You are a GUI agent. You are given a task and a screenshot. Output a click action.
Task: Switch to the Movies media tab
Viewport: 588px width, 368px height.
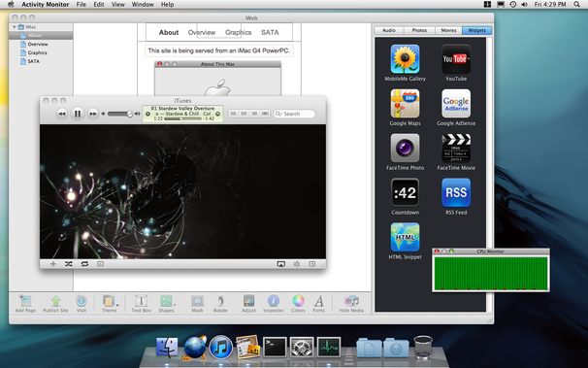coord(448,30)
